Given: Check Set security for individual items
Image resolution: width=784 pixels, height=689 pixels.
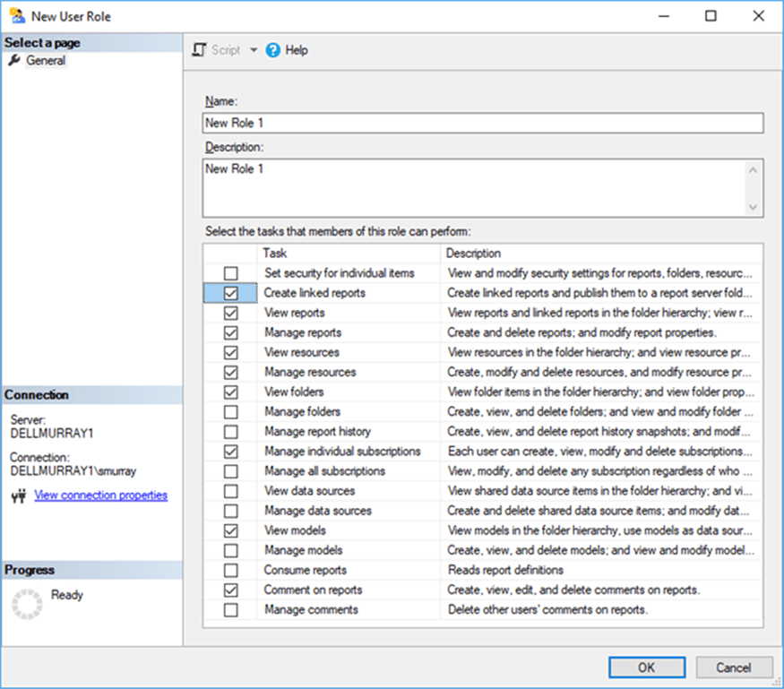Looking at the screenshot, I should [x=230, y=273].
